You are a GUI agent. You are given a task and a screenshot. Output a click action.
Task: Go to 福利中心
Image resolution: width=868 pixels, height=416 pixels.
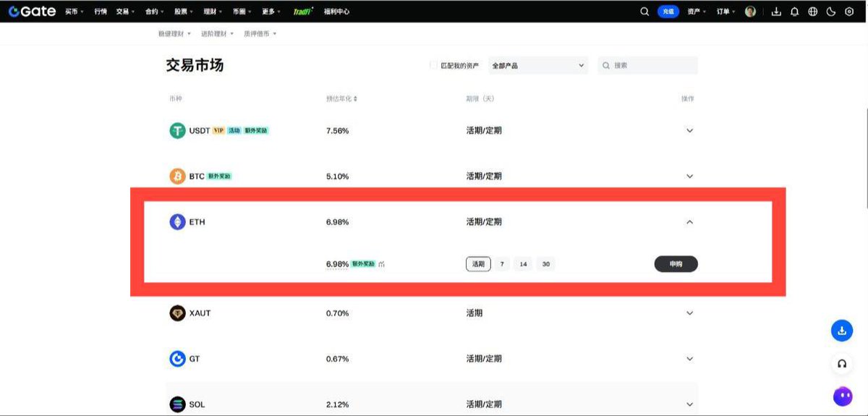click(x=337, y=12)
